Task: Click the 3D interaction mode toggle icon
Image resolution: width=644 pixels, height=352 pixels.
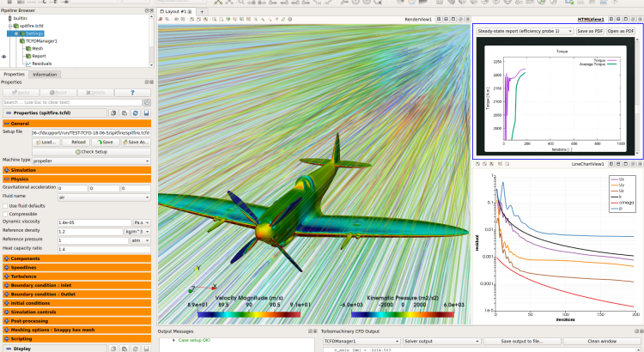Action: pyautogui.click(x=176, y=19)
